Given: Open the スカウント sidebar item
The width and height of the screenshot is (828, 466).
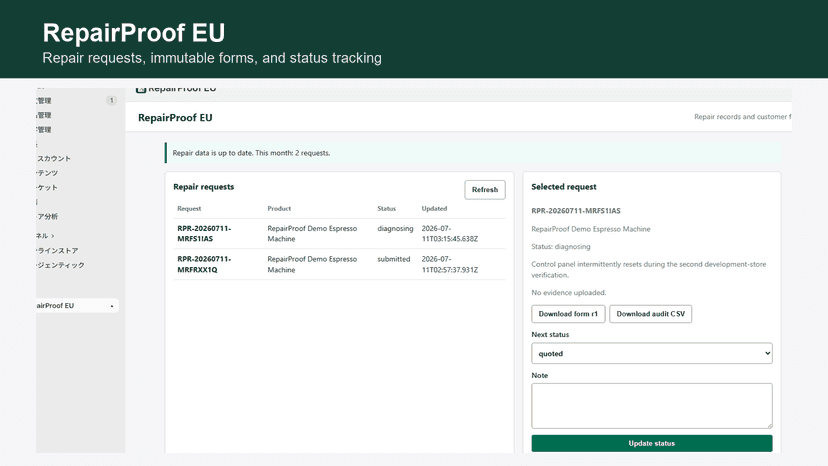Looking at the screenshot, I should pyautogui.click(x=54, y=159).
